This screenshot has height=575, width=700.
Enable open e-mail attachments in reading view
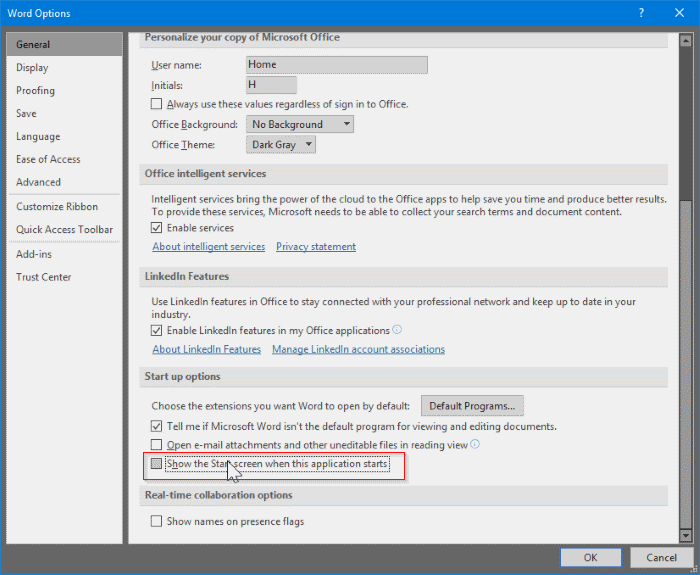(156, 445)
